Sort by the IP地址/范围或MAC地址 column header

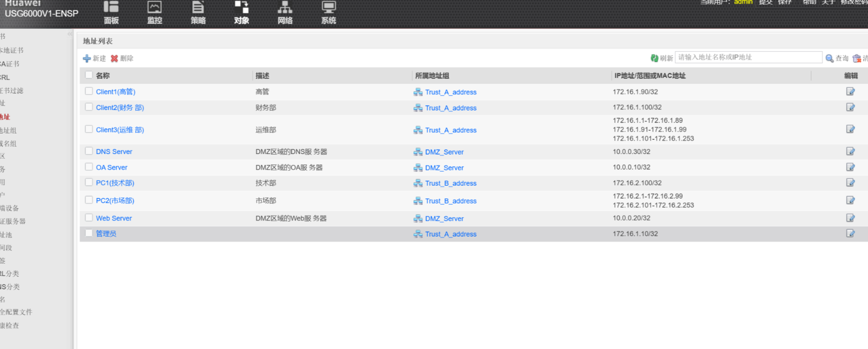click(x=650, y=76)
